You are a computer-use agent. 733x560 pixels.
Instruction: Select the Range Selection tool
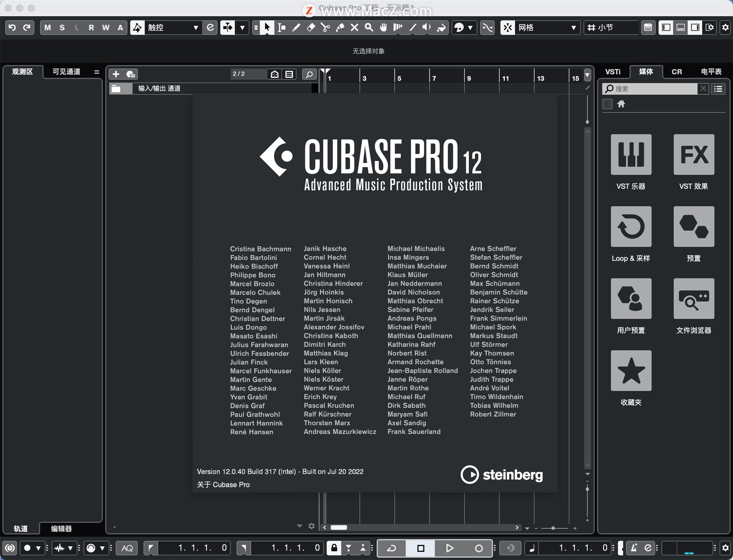pyautogui.click(x=282, y=27)
